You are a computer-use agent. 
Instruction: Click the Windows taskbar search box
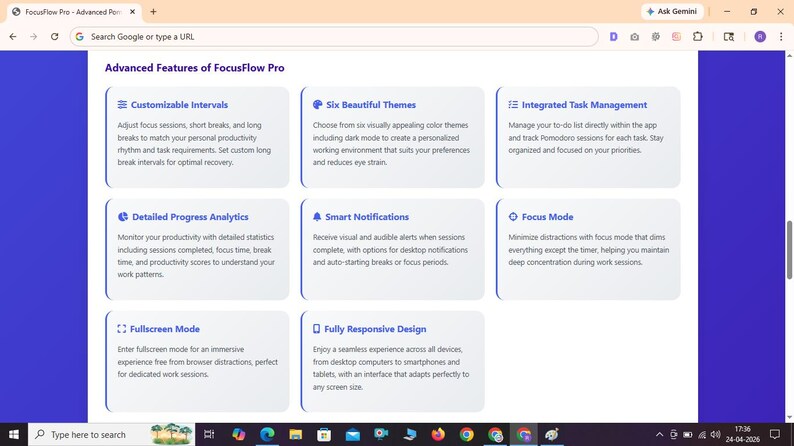tap(111, 434)
